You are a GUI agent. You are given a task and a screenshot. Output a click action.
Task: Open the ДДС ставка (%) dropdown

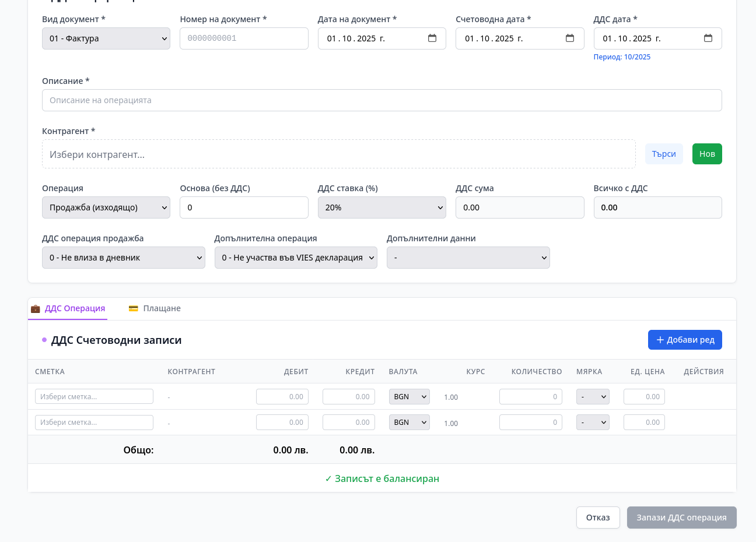381,207
